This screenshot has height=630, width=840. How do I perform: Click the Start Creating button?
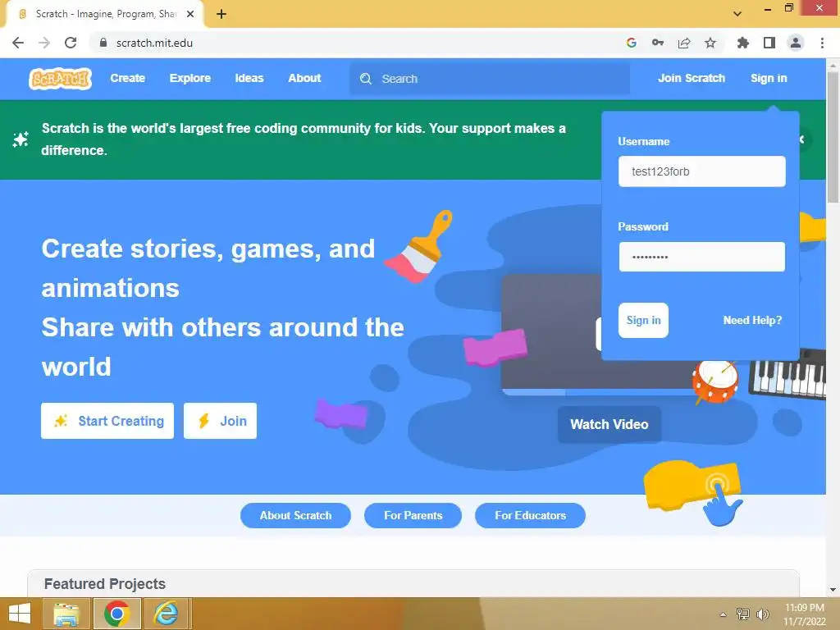(107, 421)
